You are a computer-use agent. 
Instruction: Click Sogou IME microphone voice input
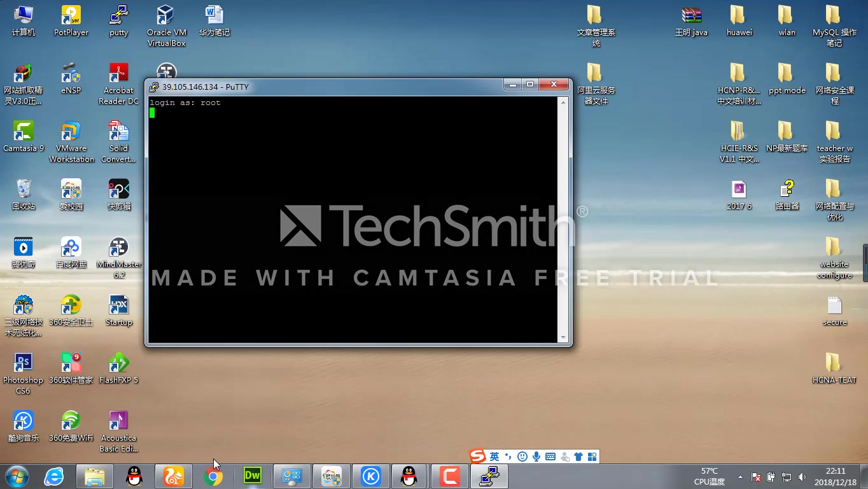coord(536,457)
